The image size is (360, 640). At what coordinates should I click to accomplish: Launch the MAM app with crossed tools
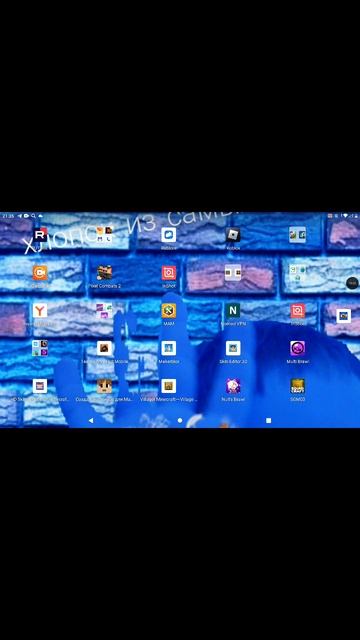(x=169, y=311)
